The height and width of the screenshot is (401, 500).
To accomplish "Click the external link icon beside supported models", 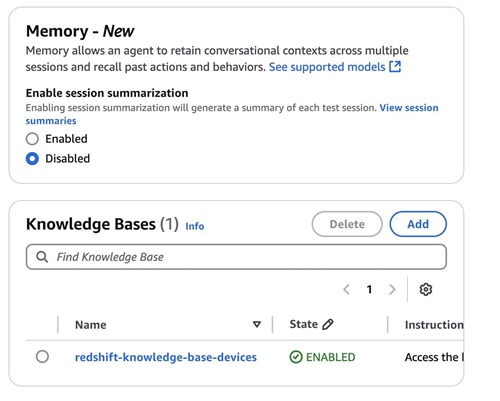I will coord(395,67).
